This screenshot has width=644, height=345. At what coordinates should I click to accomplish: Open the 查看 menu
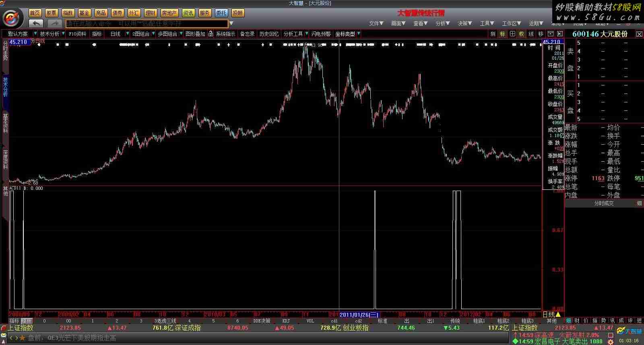[x=420, y=23]
